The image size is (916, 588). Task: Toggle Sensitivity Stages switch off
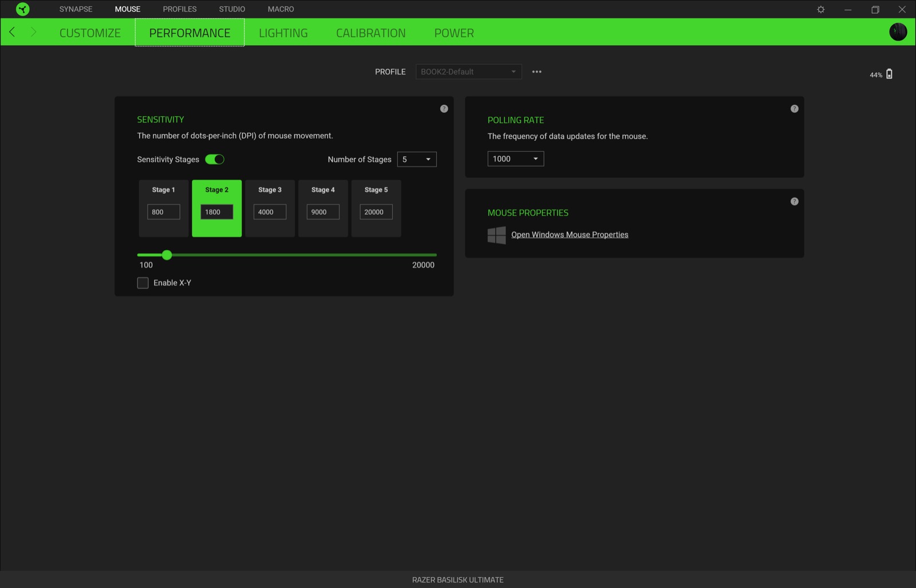click(x=215, y=159)
